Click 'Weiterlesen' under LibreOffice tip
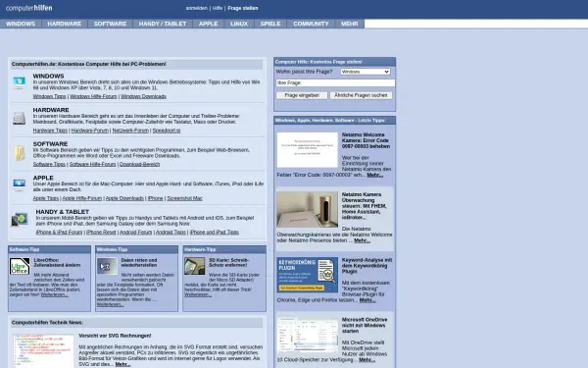This screenshot has height=368, width=588. click(x=54, y=294)
